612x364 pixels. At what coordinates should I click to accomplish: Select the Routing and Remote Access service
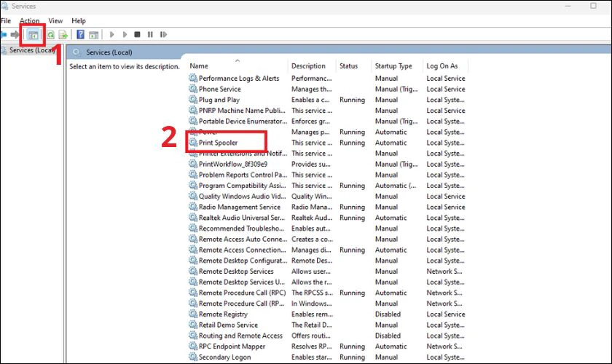(240, 335)
